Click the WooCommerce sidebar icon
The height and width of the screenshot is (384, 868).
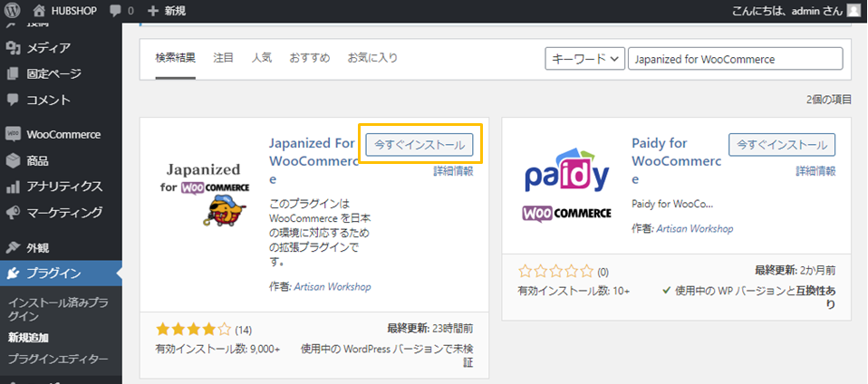click(x=13, y=134)
